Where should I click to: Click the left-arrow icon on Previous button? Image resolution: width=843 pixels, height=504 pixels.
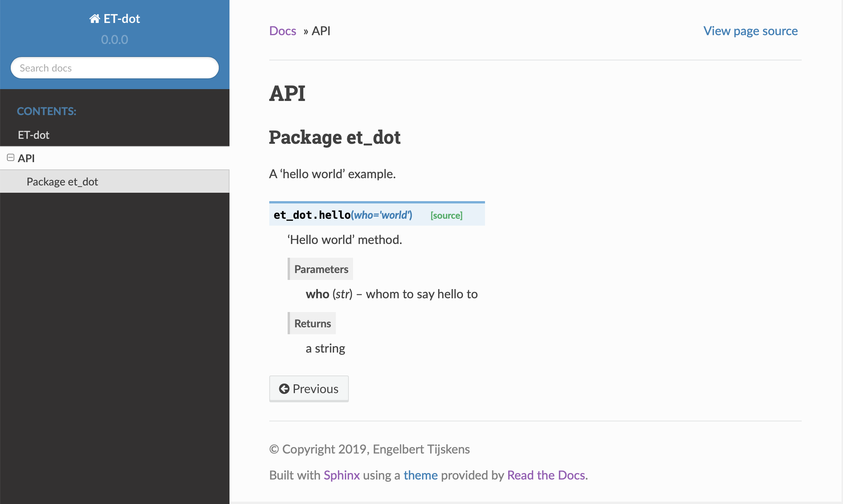(284, 389)
